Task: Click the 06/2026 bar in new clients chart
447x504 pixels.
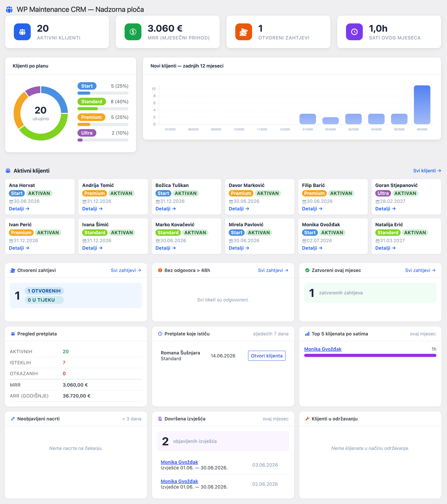Action: [422, 105]
